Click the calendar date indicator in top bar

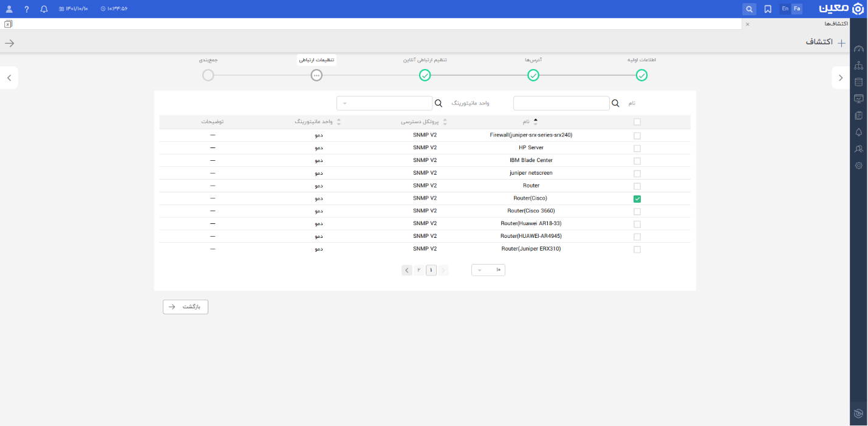73,9
